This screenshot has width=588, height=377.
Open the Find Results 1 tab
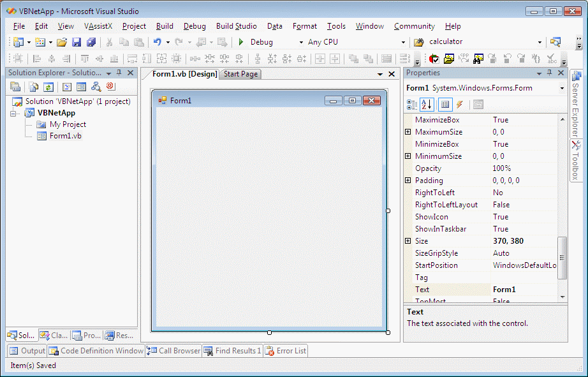pyautogui.click(x=233, y=351)
